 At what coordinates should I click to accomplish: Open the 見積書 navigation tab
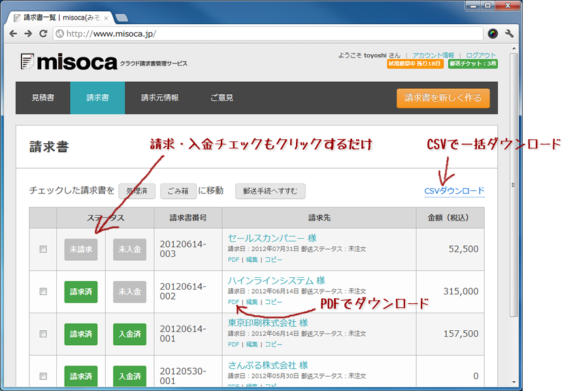(x=42, y=98)
